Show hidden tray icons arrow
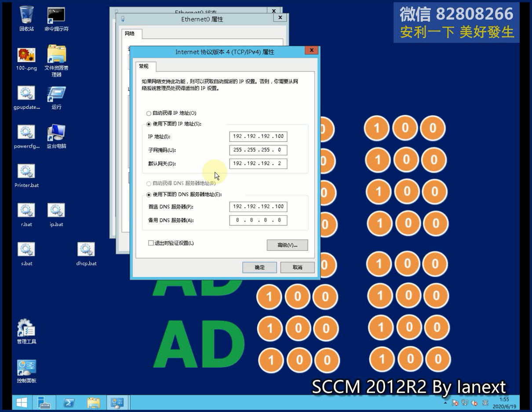532x412 pixels. click(x=445, y=402)
